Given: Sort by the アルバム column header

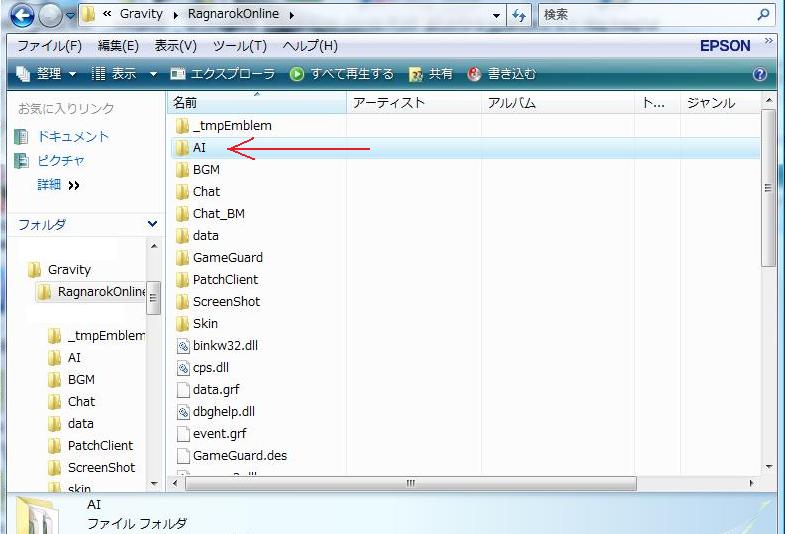Looking at the screenshot, I should (558, 103).
